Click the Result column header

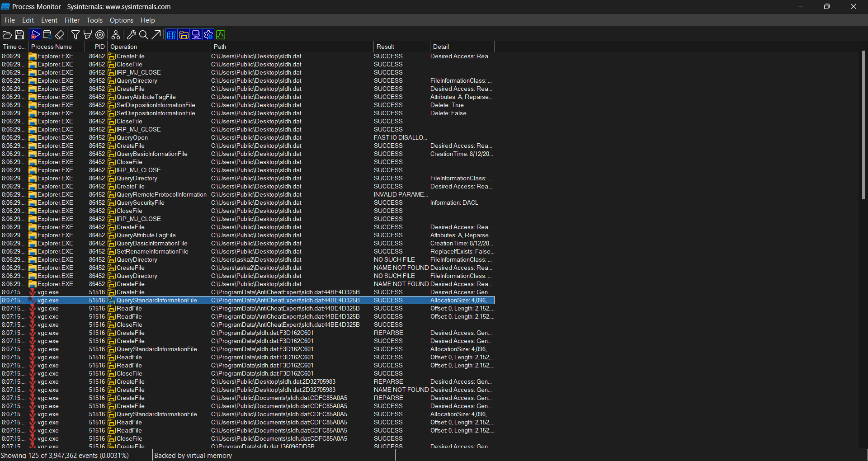tap(402, 47)
